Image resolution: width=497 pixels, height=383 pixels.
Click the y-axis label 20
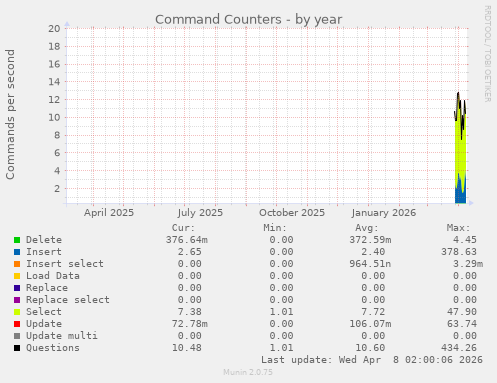tap(54, 28)
